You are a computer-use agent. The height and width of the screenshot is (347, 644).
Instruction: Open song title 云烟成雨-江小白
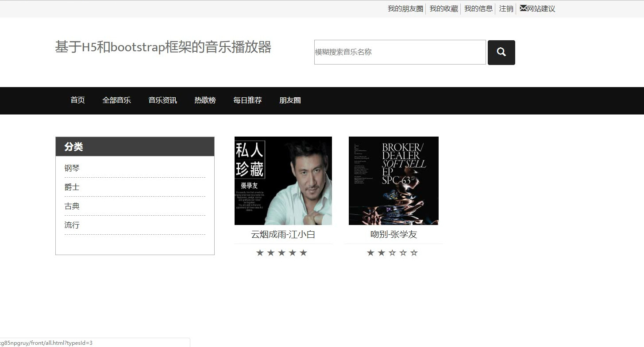pyautogui.click(x=283, y=235)
